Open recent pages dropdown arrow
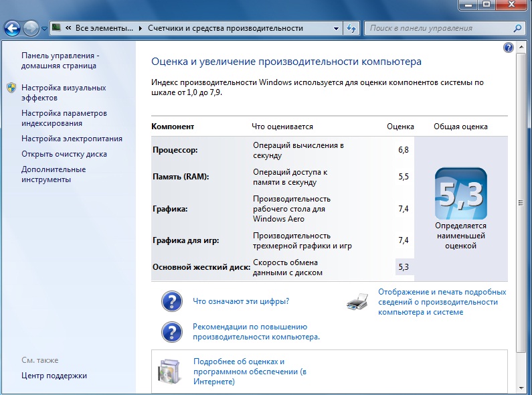Image resolution: width=532 pixels, height=395 pixels. click(x=44, y=29)
